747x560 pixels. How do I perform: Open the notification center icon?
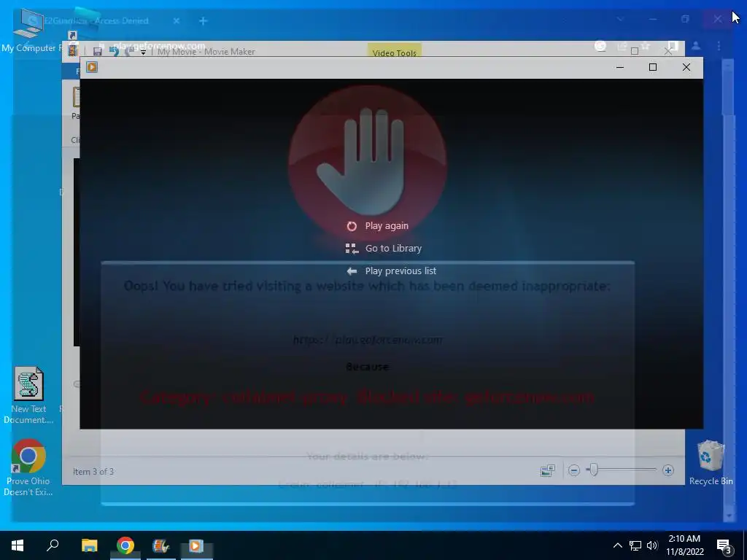click(724, 546)
